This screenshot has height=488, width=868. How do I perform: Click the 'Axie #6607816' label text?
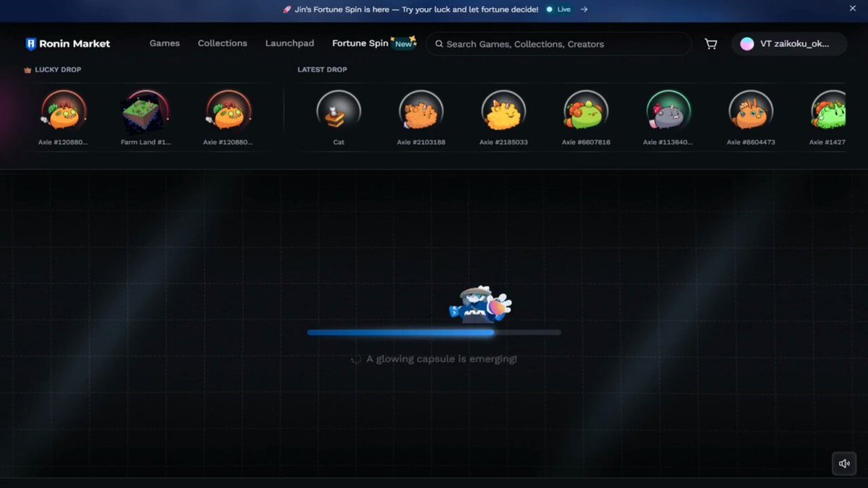[586, 142]
